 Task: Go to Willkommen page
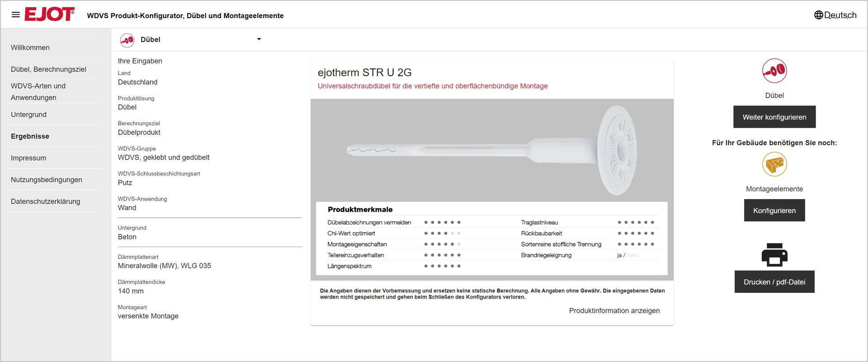click(30, 48)
